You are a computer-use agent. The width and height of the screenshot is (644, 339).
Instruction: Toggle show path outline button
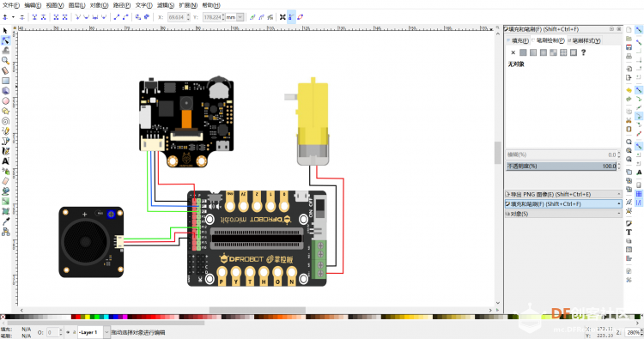coord(301,17)
